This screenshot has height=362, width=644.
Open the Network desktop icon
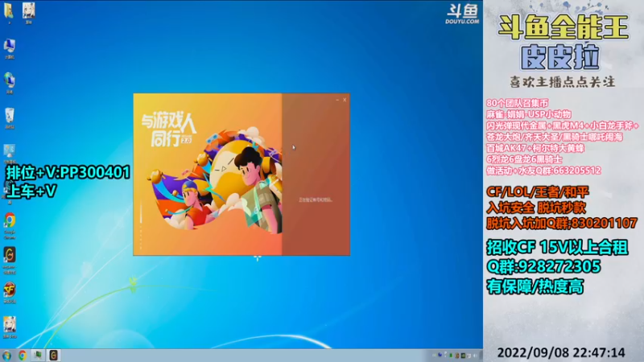coord(9,80)
